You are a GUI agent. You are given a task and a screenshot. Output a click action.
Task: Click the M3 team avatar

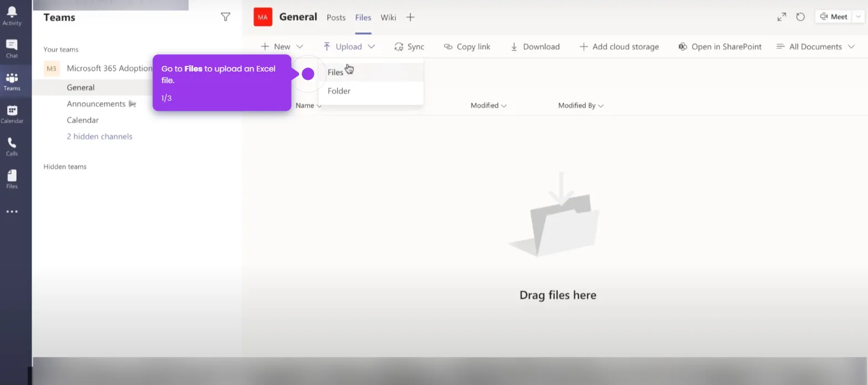coord(52,69)
